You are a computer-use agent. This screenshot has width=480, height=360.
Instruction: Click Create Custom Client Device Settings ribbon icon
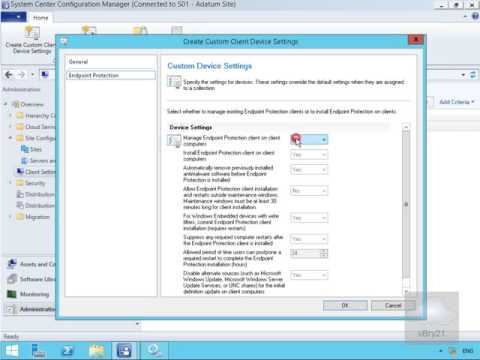pyautogui.click(x=30, y=41)
